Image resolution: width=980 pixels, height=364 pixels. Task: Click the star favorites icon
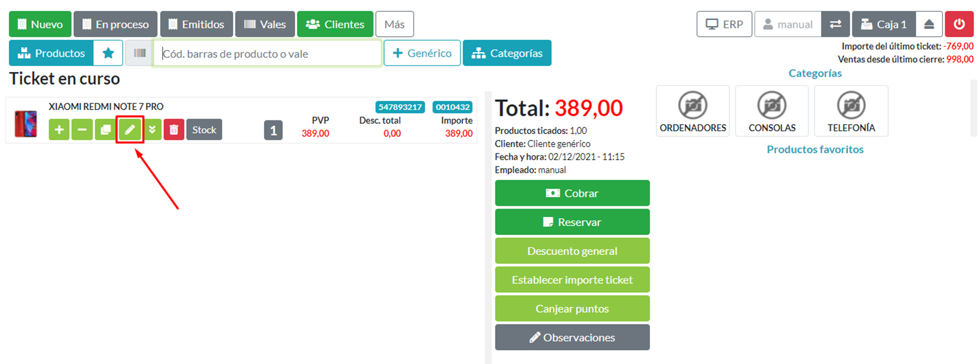coord(108,53)
